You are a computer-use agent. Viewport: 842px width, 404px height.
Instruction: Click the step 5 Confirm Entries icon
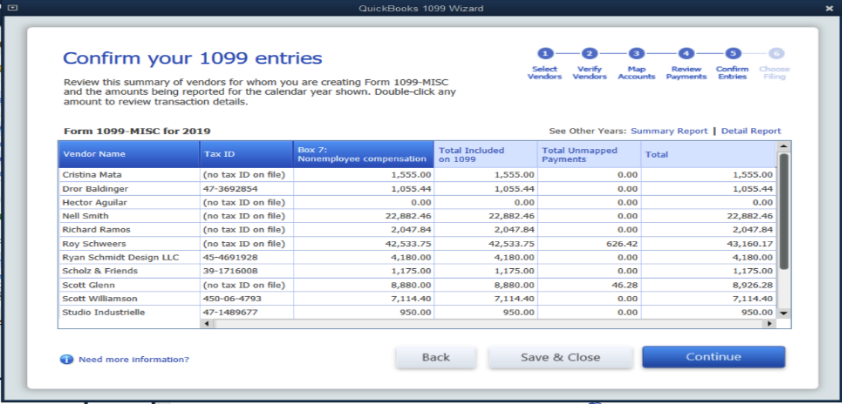[732, 53]
